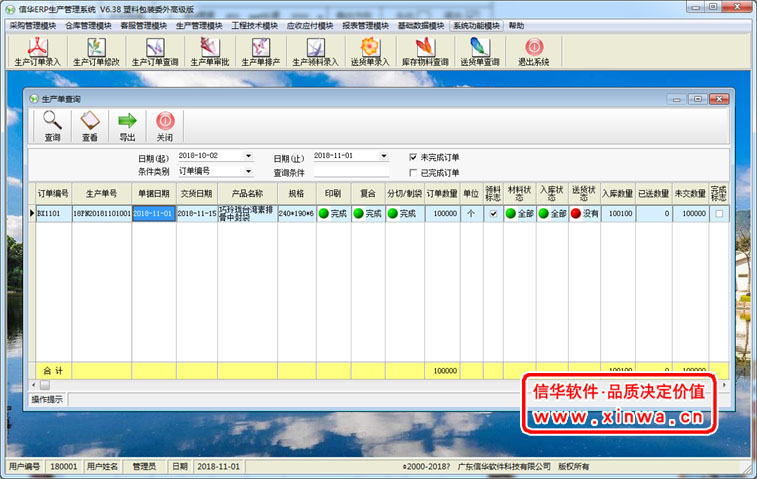The image size is (757, 479).
Task: Open the 仓库管理模块 menu
Action: coord(88,25)
